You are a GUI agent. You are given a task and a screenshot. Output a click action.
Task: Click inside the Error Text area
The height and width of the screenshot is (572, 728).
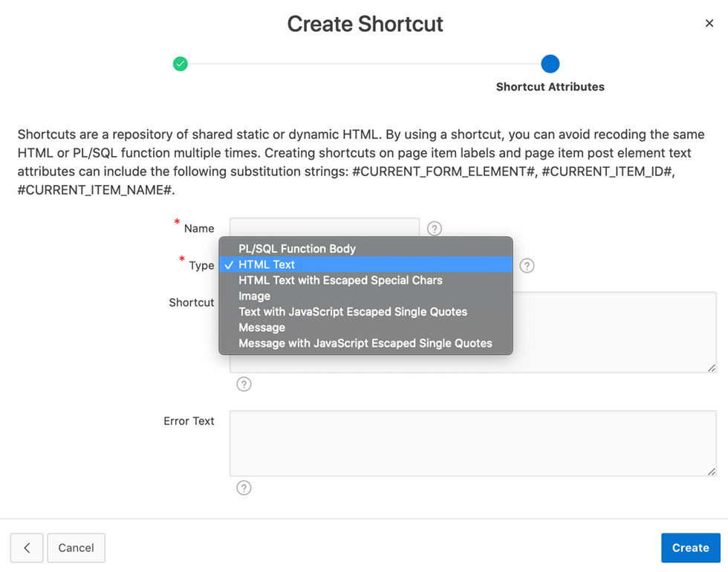472,443
